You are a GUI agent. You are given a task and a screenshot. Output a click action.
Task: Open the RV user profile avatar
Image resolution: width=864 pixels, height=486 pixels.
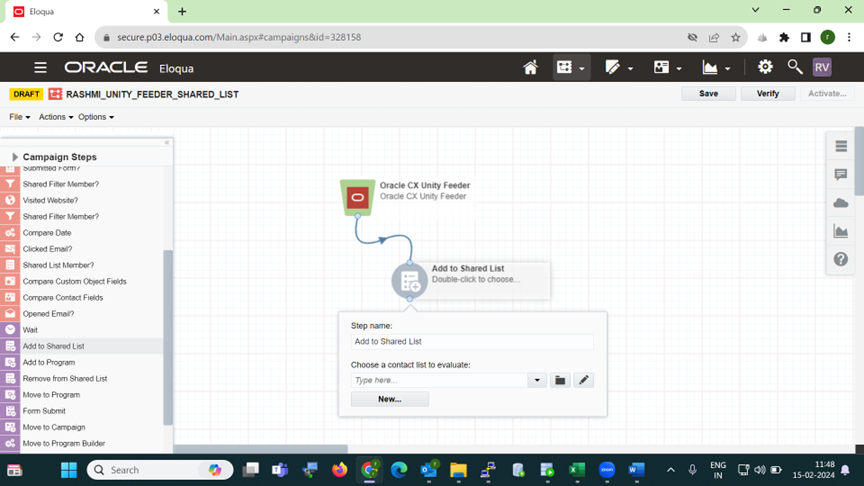point(822,67)
